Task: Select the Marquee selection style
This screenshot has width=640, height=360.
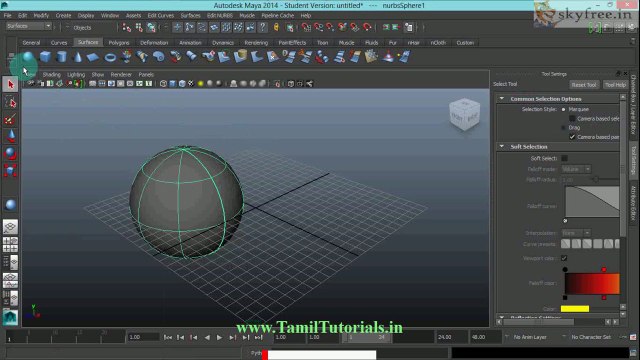Action: point(564,109)
